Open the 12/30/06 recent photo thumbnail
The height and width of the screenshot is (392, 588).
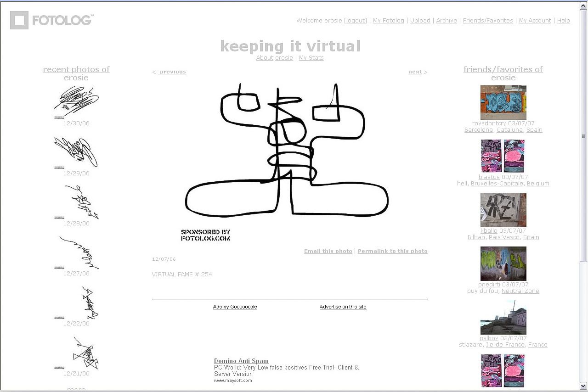[x=76, y=102]
